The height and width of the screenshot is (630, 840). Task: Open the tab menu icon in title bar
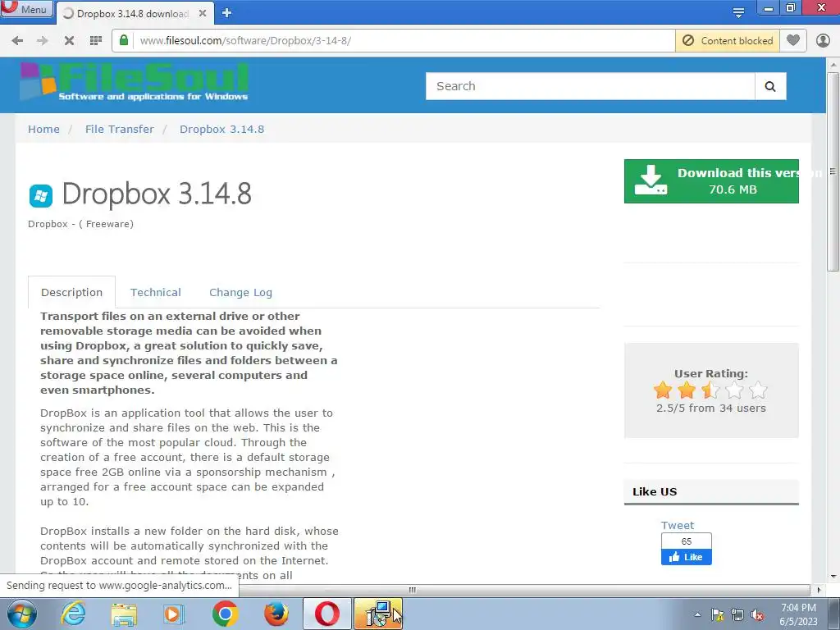[738, 12]
